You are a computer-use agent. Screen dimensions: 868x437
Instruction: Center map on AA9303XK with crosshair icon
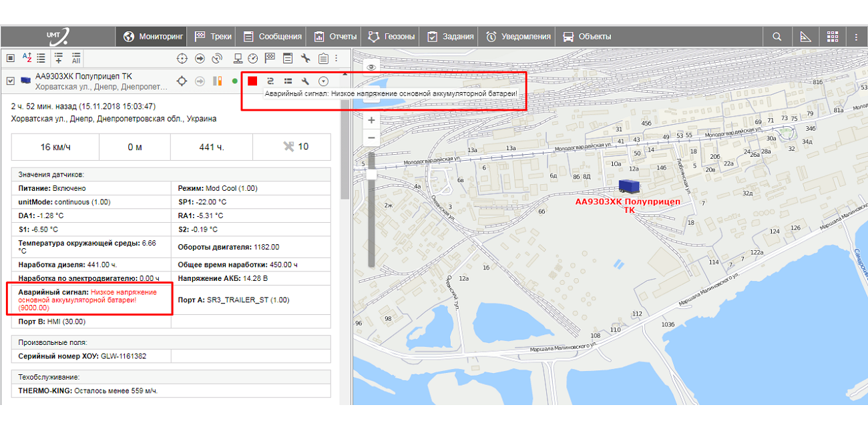[x=182, y=81]
